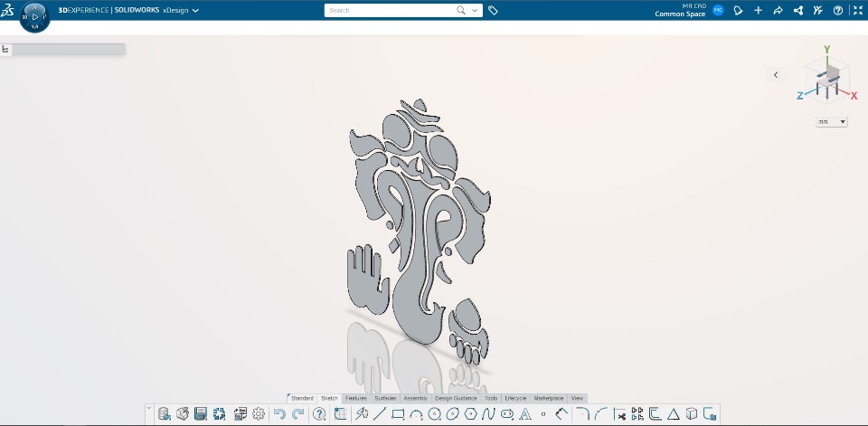Screen dimensions: 868x426
Task: Click the Undo arrow
Action: pyautogui.click(x=279, y=414)
